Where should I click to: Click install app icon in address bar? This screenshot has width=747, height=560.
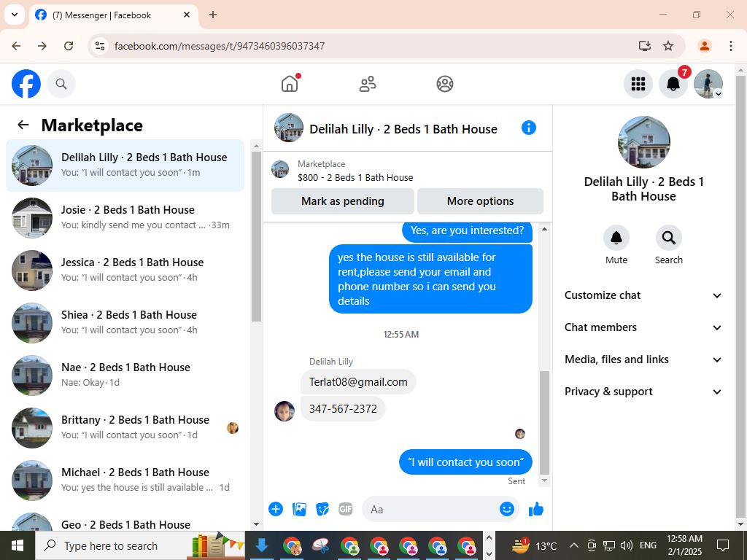click(x=645, y=46)
